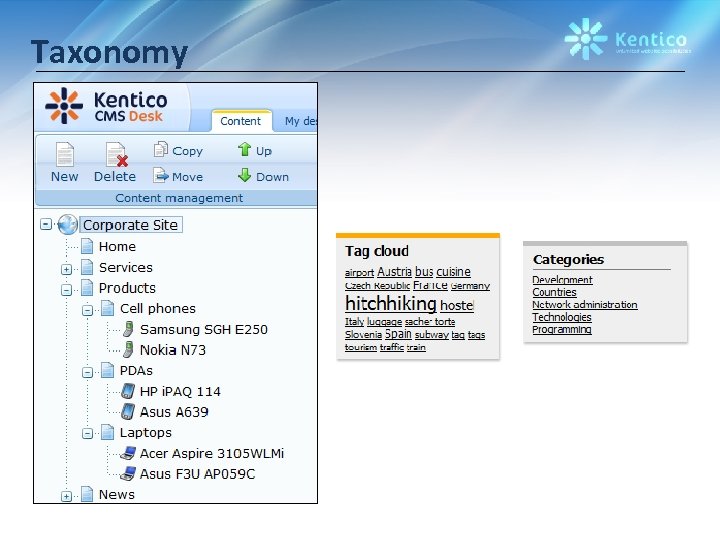Click the Kentico CMS Desk logo
720x540 pixels.
tap(107, 106)
